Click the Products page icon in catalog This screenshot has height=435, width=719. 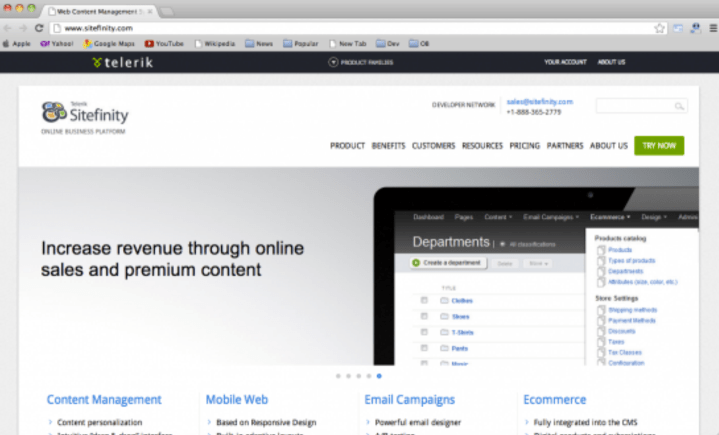601,250
